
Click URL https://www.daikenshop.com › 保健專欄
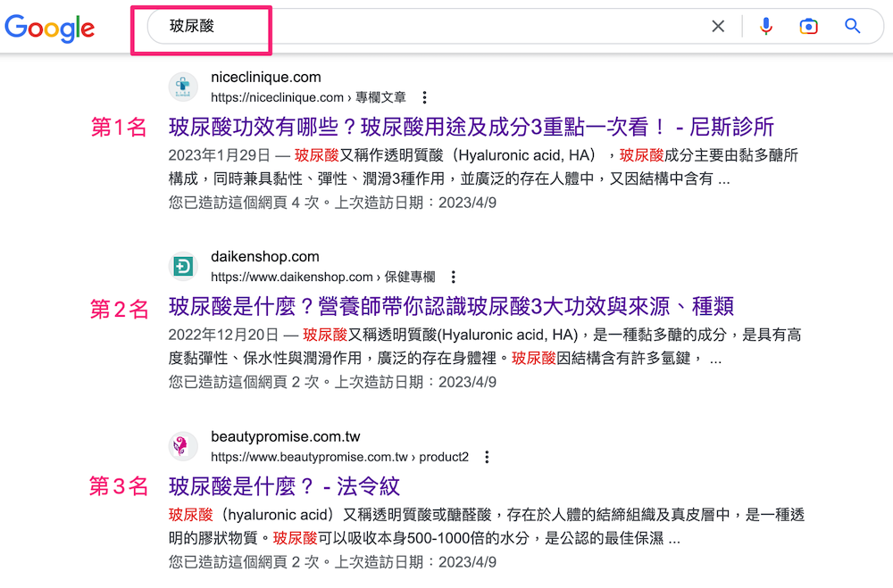[x=323, y=277]
